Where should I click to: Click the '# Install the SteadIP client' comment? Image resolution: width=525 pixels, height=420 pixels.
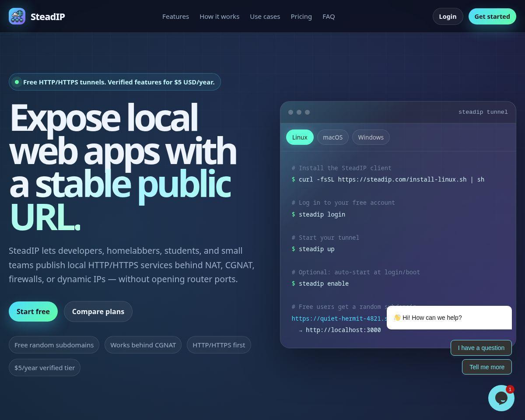pyautogui.click(x=342, y=168)
